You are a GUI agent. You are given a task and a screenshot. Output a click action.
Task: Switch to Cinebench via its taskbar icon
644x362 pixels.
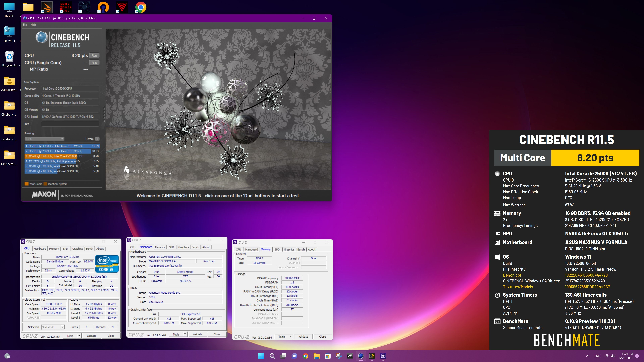click(361, 356)
